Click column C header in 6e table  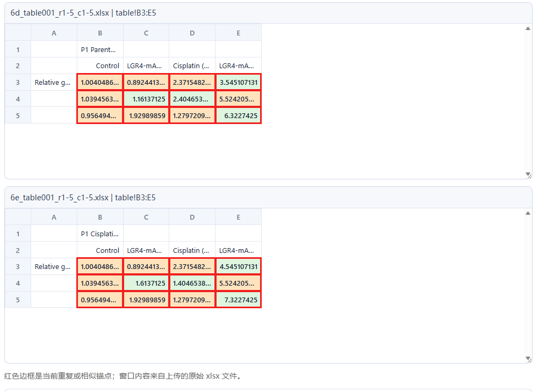click(x=146, y=217)
